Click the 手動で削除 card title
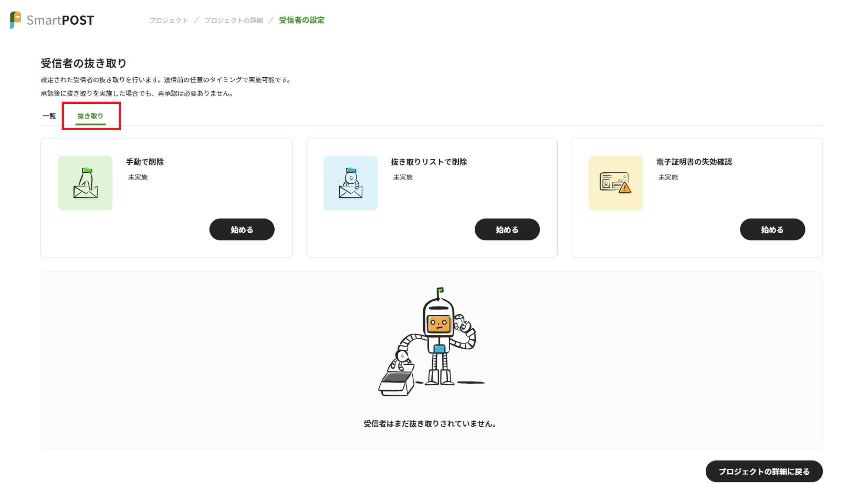 point(145,162)
